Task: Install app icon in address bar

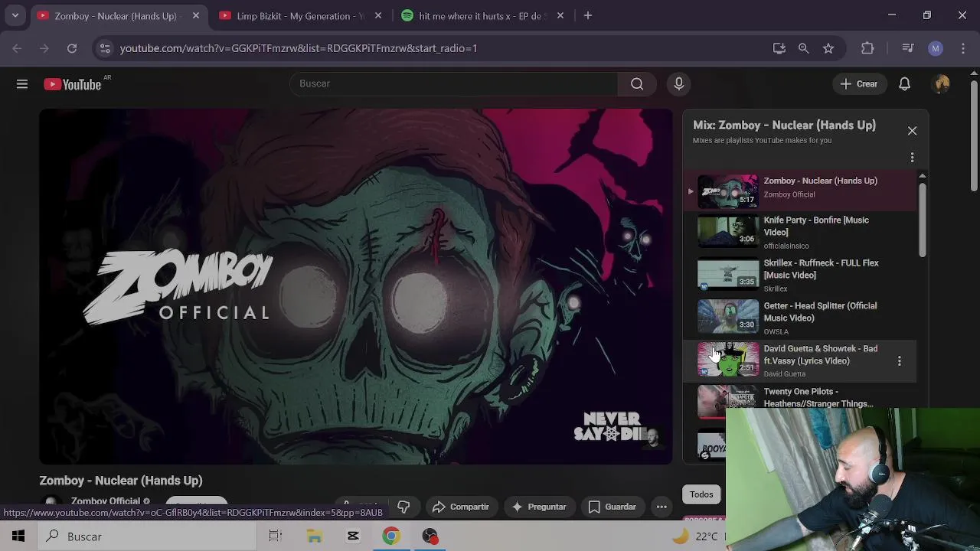Action: click(779, 48)
